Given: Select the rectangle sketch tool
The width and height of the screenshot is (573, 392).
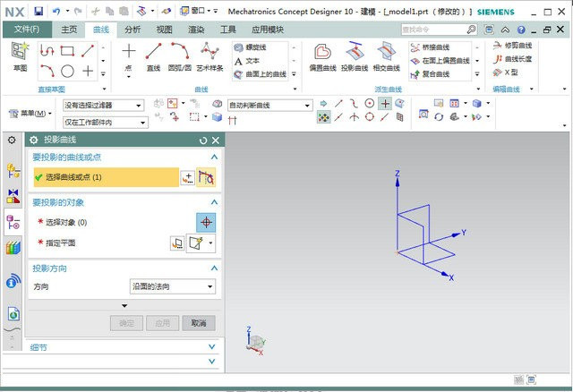Looking at the screenshot, I should tap(67, 50).
